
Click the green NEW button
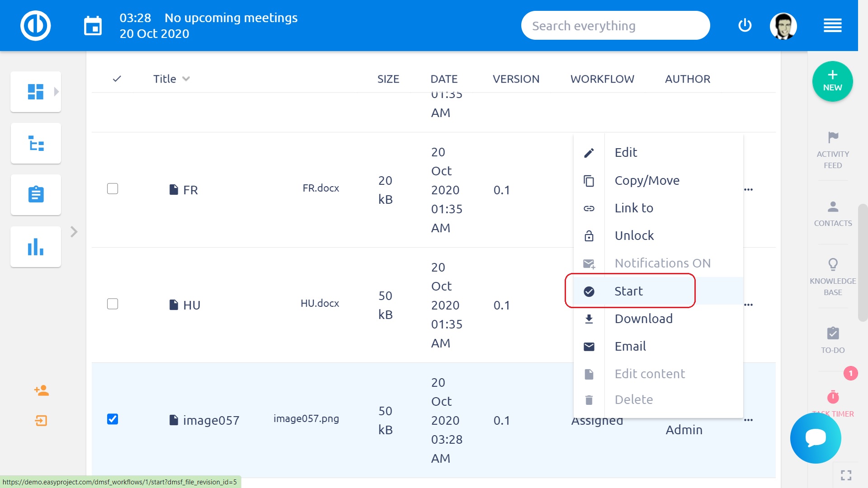click(x=832, y=81)
